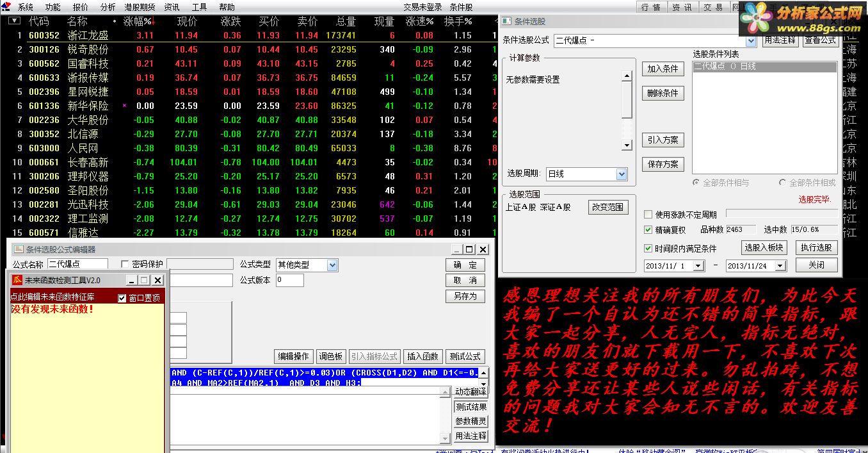Click 用法注释 button in 条件选股 dialog

tap(780, 40)
